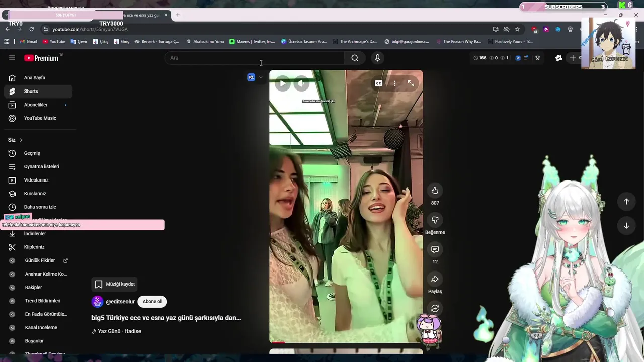Open @editseolur channel name link
Image resolution: width=644 pixels, height=362 pixels.
(x=120, y=302)
